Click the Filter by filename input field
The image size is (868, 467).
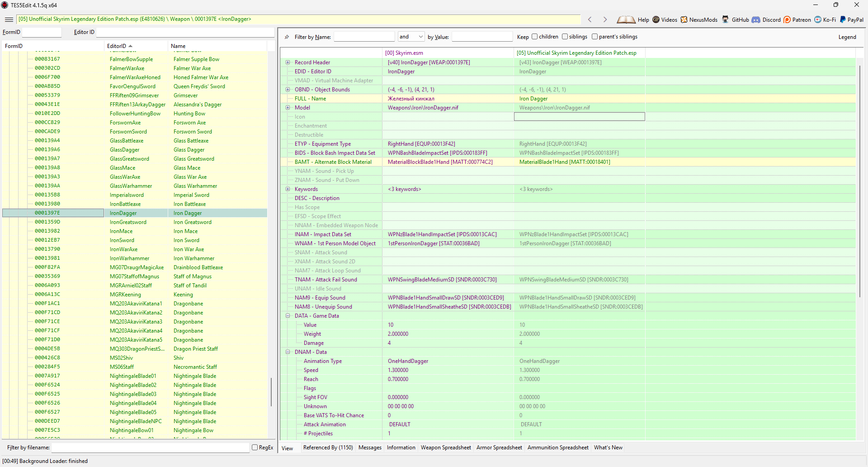pyautogui.click(x=150, y=448)
